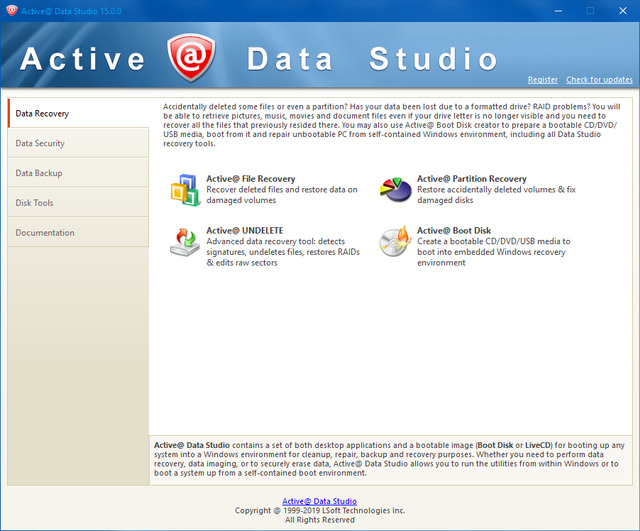Viewport: 640px width, 531px height.
Task: Click the Active@ Boot Disk title
Action: click(x=454, y=230)
